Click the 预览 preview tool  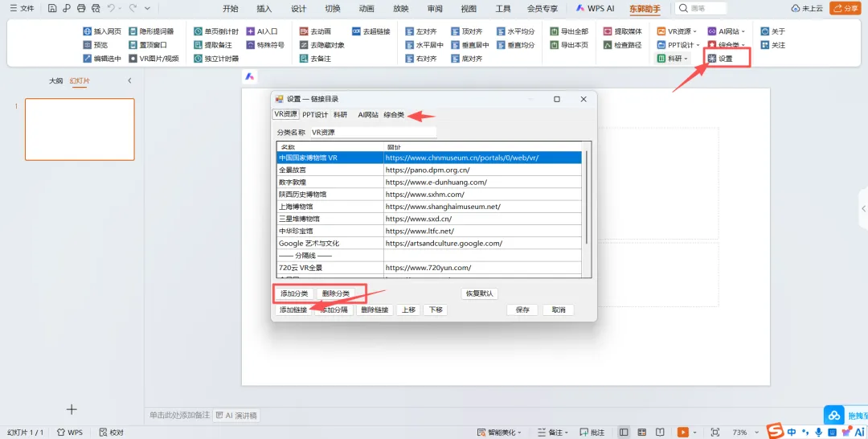pos(95,45)
